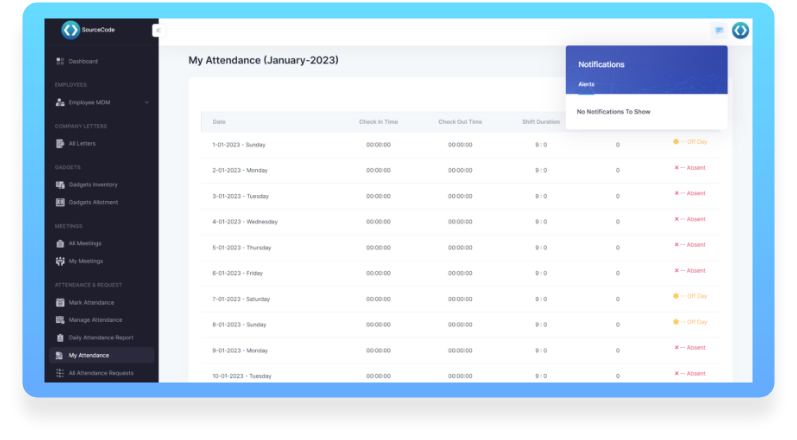Expand the Employee MDM submenu chevron
This screenshot has height=440, width=797.
point(147,103)
